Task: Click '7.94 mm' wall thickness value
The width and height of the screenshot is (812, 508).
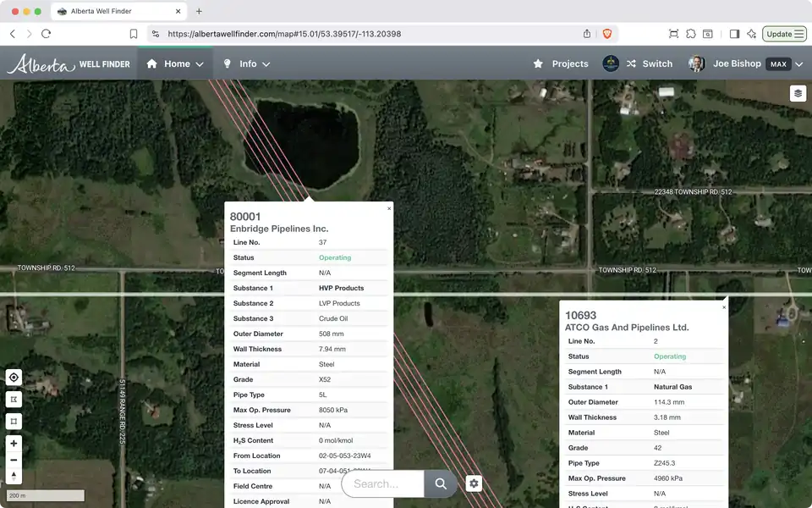Action: pos(332,350)
